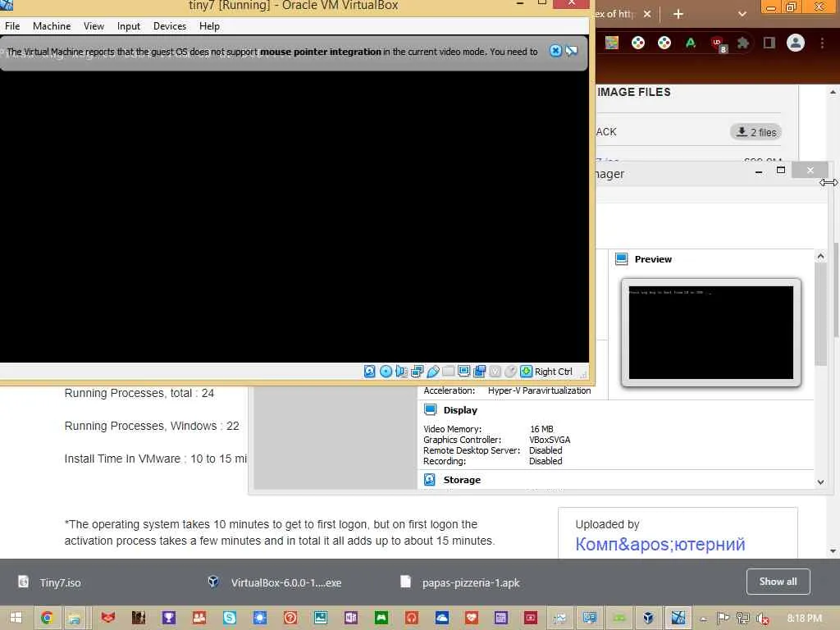Click the 'Комп&apos;ютерний' uploader link
Image resolution: width=840 pixels, height=630 pixels.
pos(660,544)
